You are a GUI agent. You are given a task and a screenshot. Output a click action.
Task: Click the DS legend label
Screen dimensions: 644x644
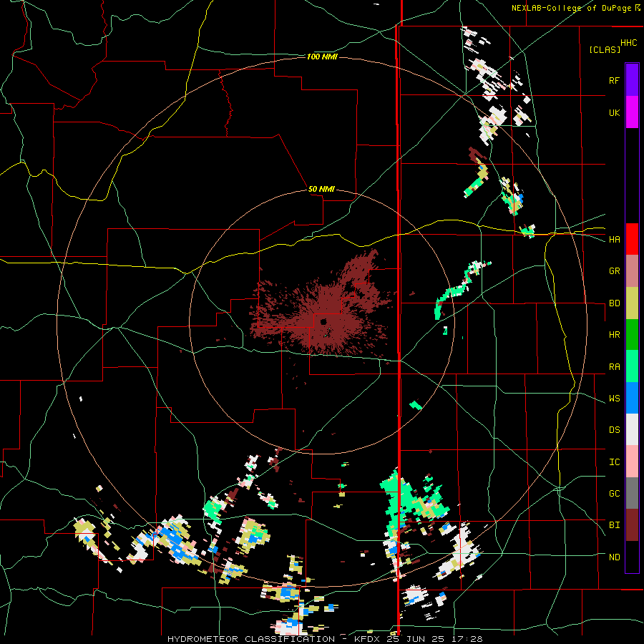[614, 430]
